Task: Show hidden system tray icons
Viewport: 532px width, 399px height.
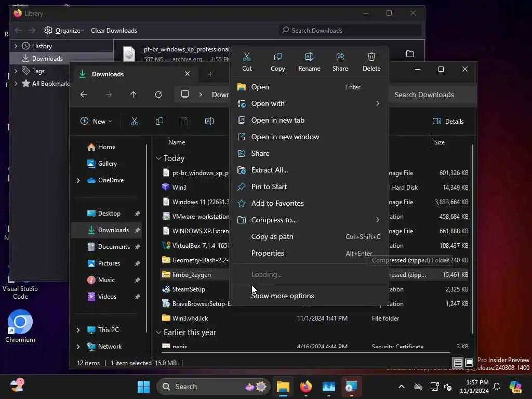Action: point(402,387)
